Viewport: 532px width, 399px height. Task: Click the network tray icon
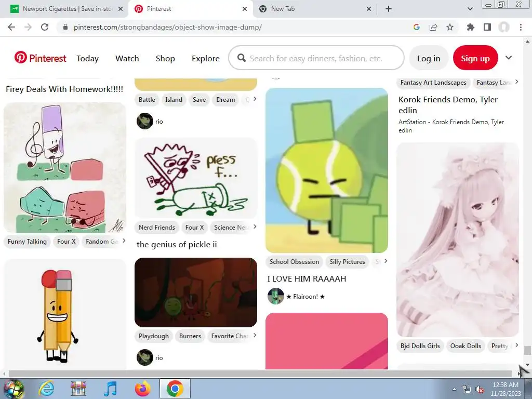(x=467, y=390)
